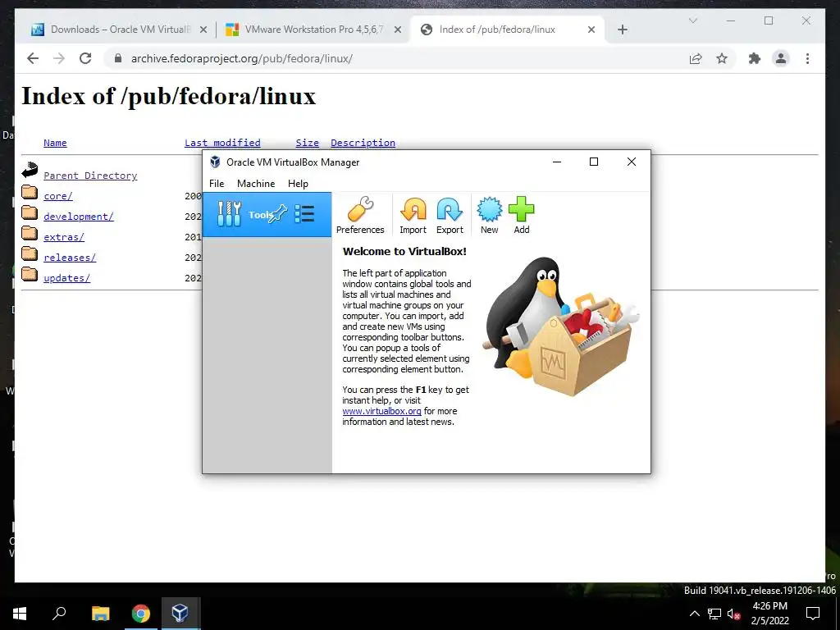Open Chrome profile avatar icon
The width and height of the screenshot is (840, 630).
pos(781,58)
